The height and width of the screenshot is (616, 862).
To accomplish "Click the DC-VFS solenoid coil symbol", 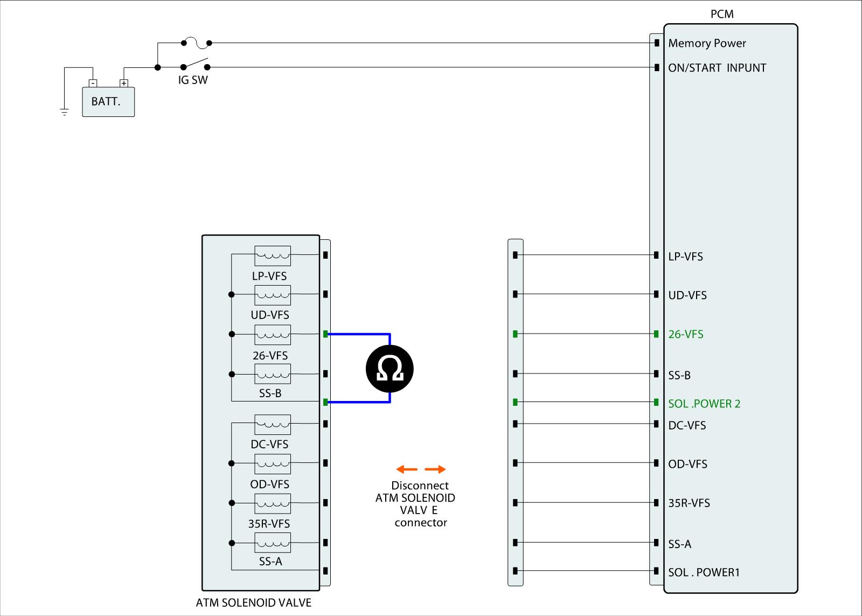I will (273, 424).
